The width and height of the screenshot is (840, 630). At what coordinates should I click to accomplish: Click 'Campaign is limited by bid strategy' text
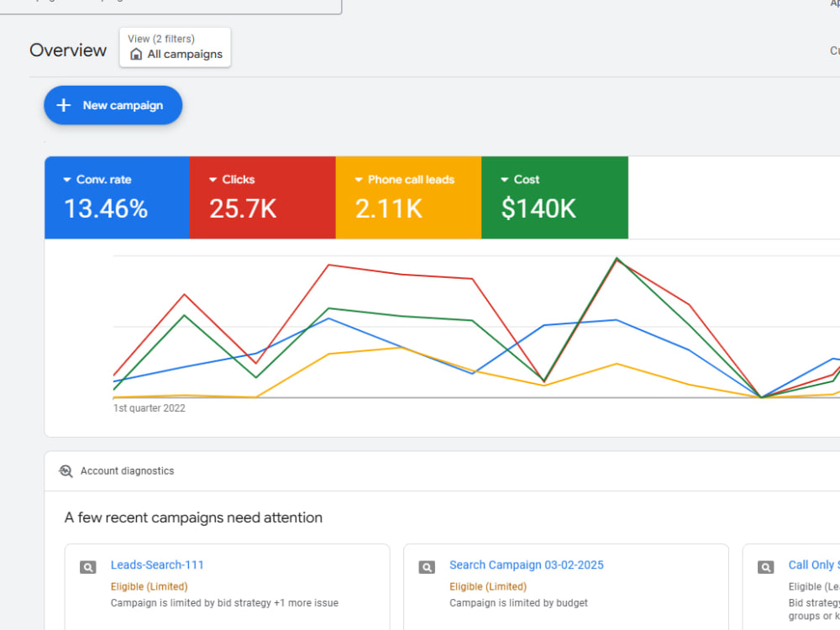[x=191, y=602]
